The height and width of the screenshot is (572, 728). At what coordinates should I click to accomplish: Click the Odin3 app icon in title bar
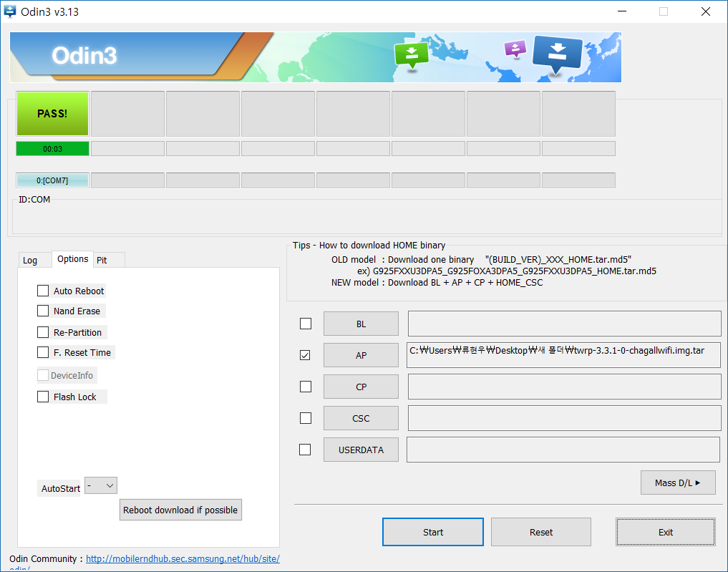click(x=10, y=11)
